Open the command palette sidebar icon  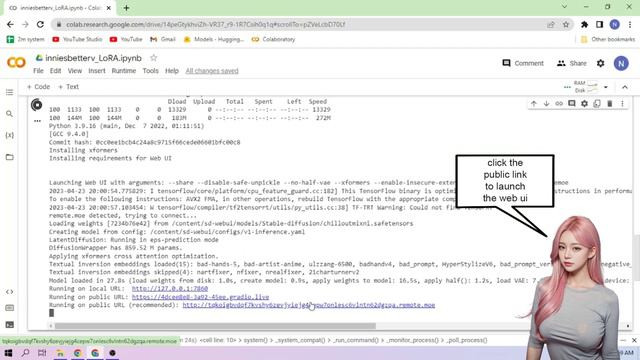(9, 308)
